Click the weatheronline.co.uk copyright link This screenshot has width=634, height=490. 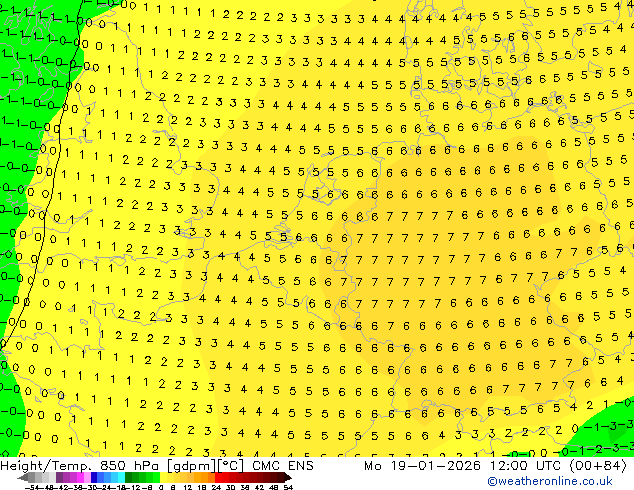(x=550, y=481)
